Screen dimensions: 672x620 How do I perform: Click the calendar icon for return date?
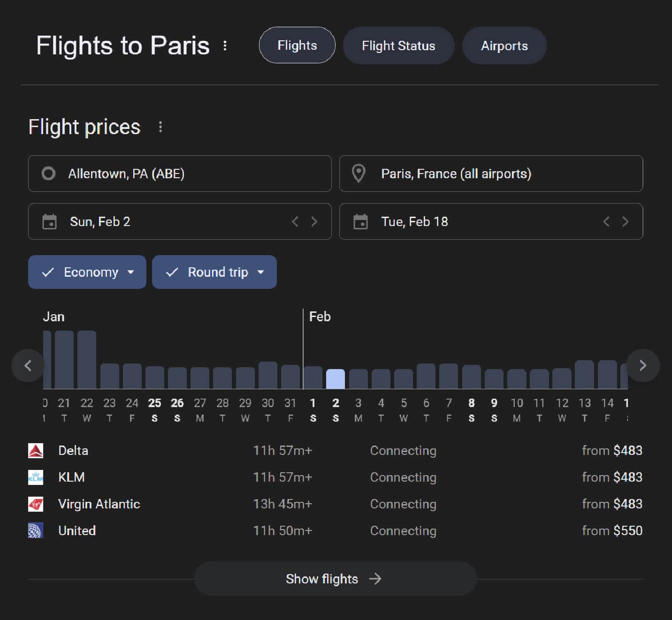(x=360, y=221)
